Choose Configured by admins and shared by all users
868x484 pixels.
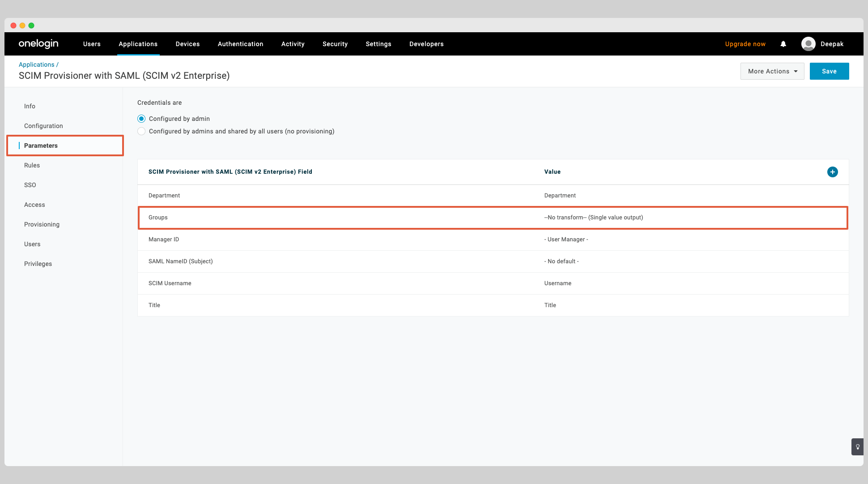click(x=141, y=131)
